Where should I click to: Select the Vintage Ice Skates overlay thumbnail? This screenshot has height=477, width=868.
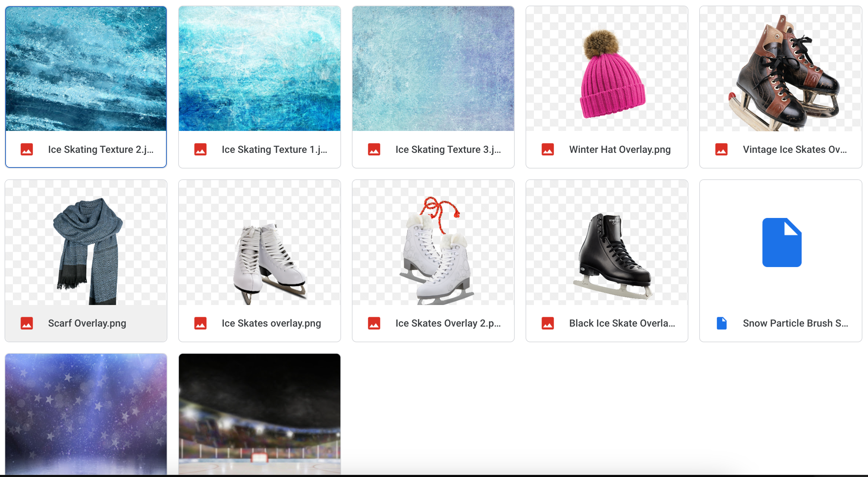[x=781, y=69]
